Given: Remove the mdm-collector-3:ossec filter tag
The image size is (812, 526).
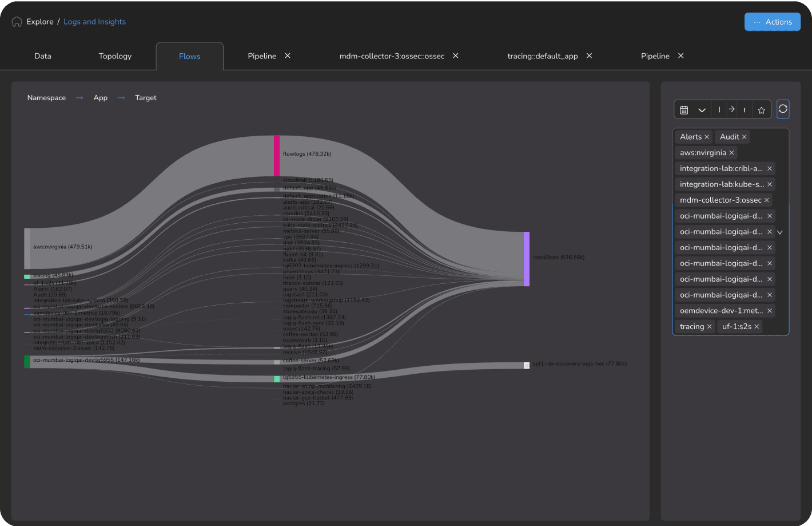Looking at the screenshot, I should [x=766, y=200].
